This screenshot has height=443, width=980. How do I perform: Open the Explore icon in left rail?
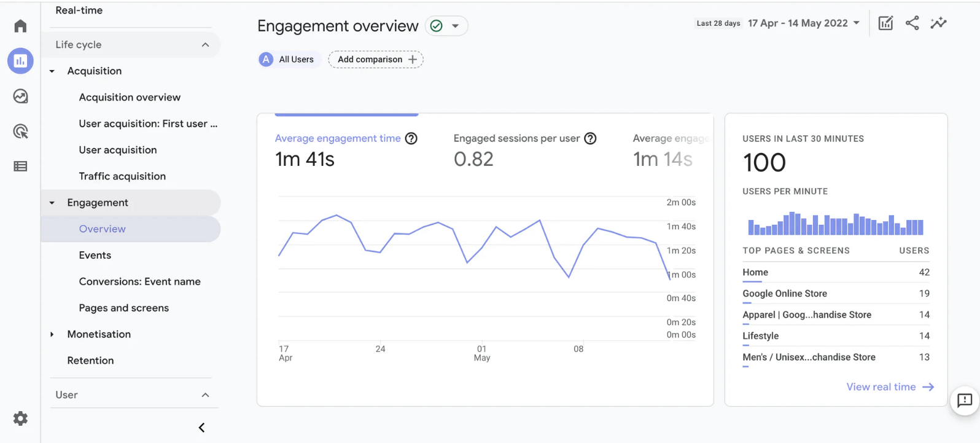[20, 96]
